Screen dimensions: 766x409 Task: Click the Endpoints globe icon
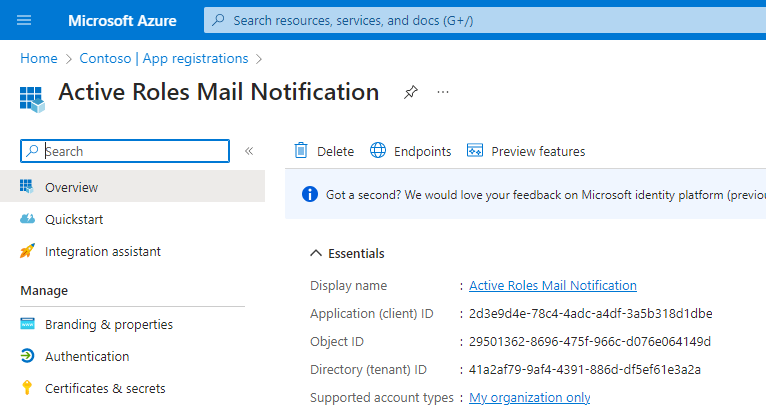click(378, 151)
